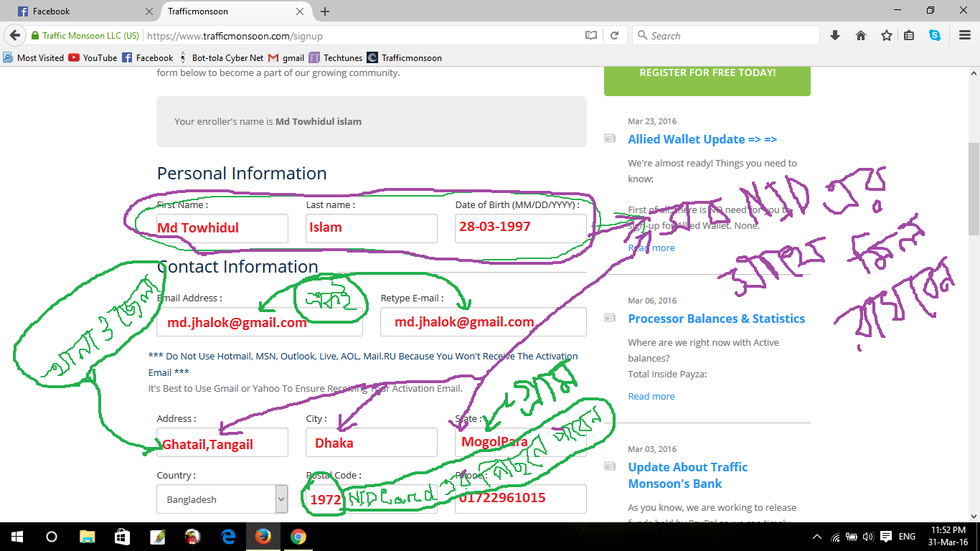980x551 pixels.
Task: Open the action center notification icon
Action: 886,537
